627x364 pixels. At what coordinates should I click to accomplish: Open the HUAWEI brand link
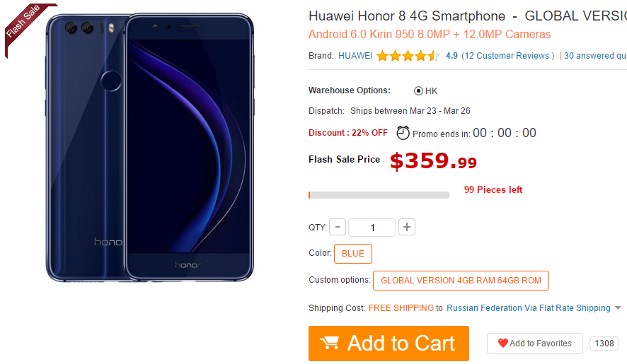click(355, 56)
